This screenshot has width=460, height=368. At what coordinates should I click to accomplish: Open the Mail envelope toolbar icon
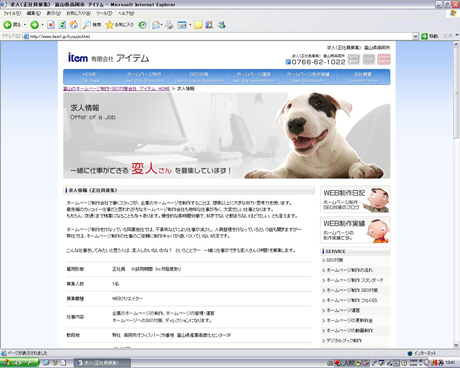click(x=155, y=25)
